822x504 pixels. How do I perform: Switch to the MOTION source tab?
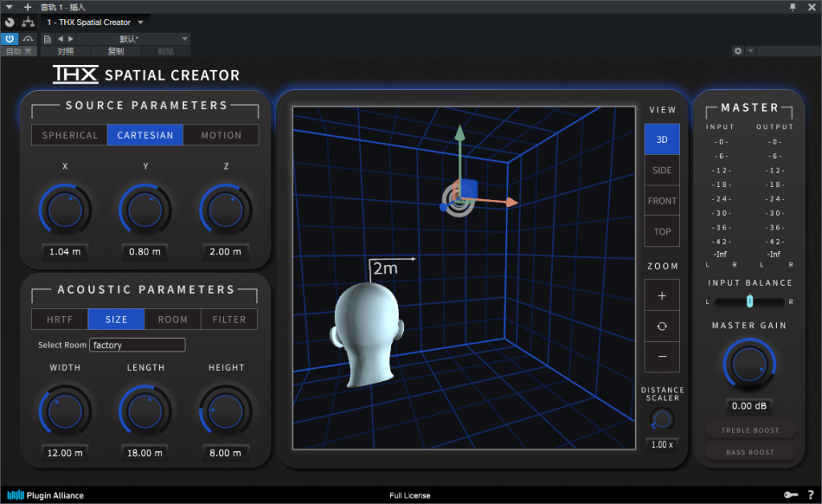[x=222, y=135]
